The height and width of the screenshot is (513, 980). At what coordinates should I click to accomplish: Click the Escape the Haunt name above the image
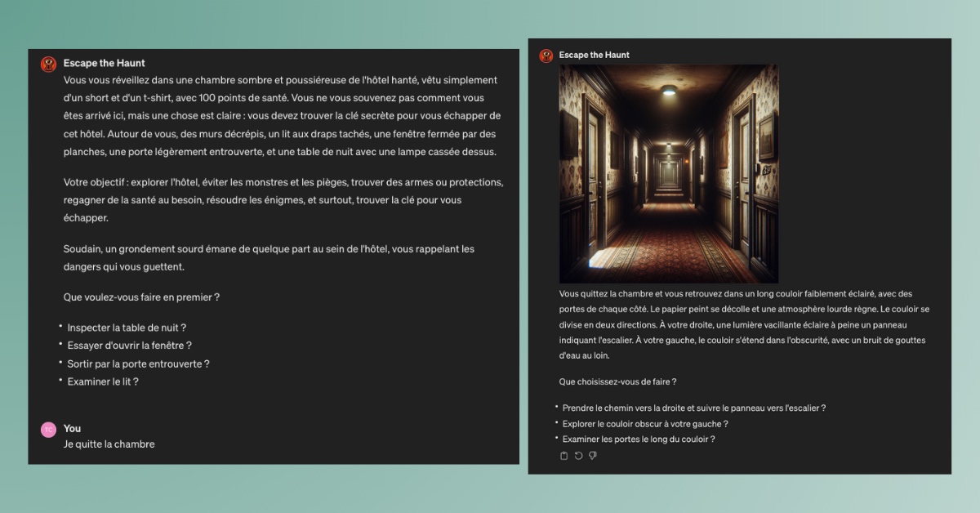[x=594, y=55]
